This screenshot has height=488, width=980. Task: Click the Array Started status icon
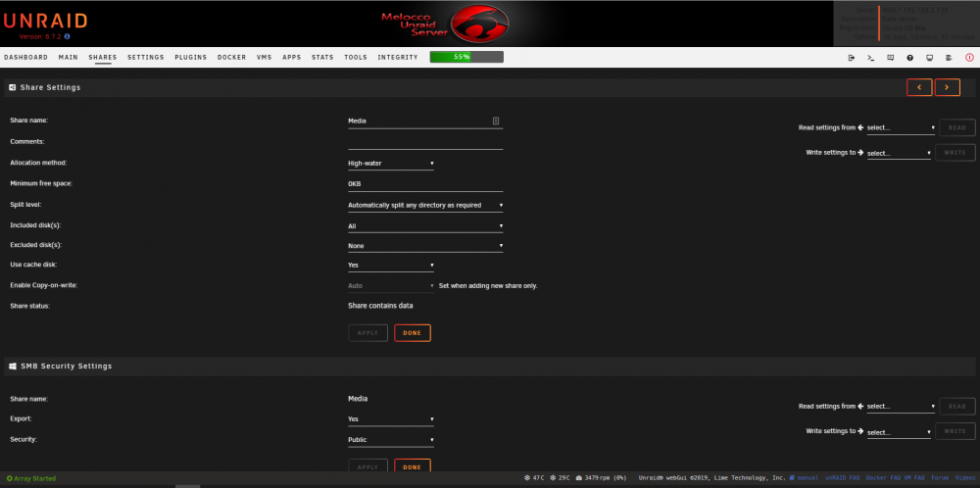click(x=10, y=478)
